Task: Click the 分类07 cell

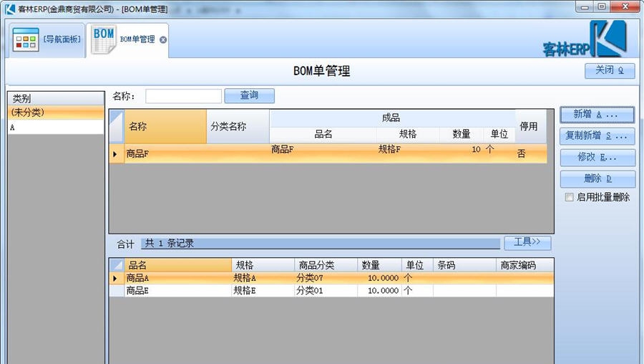Action: tap(326, 278)
